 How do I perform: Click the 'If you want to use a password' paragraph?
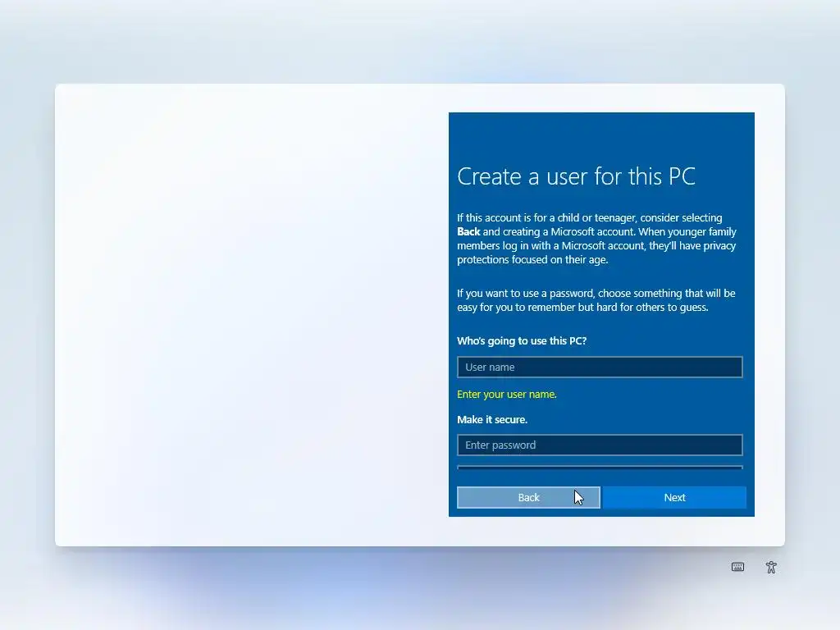tap(596, 300)
